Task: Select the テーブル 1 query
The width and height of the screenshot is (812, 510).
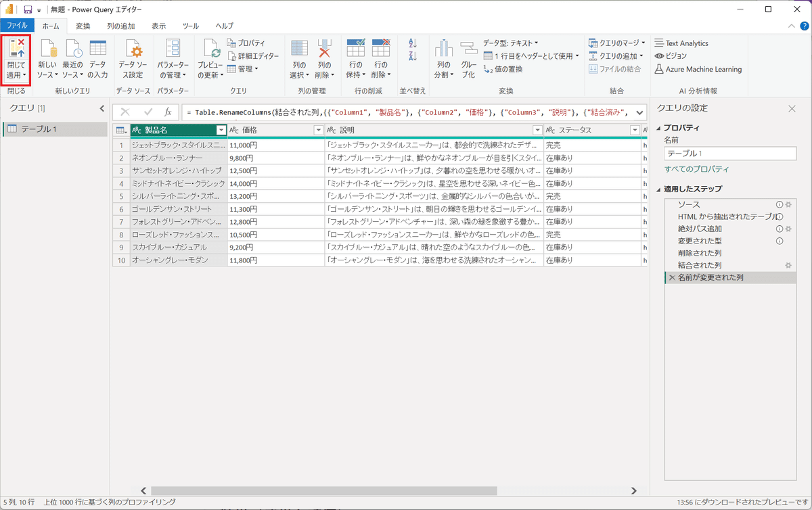Action: [x=55, y=129]
